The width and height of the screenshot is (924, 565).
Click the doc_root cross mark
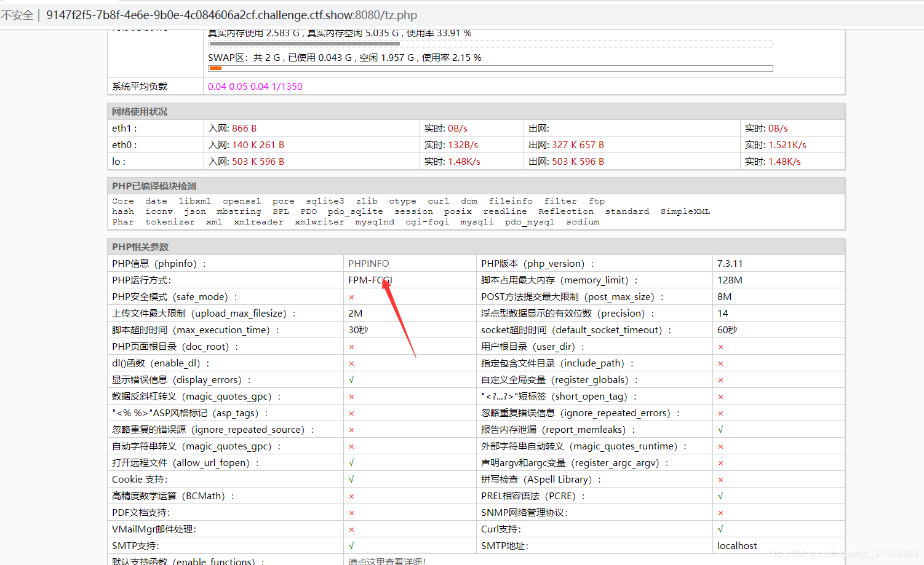pos(351,347)
